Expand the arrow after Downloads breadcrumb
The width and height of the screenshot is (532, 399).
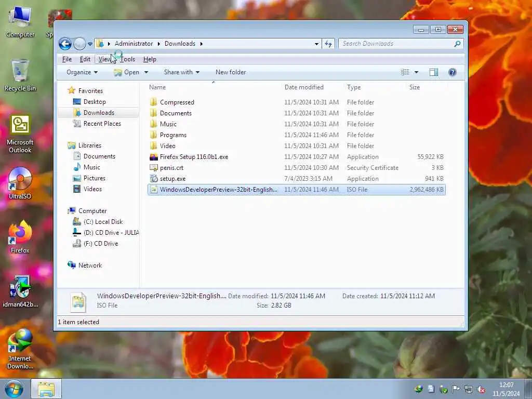202,44
